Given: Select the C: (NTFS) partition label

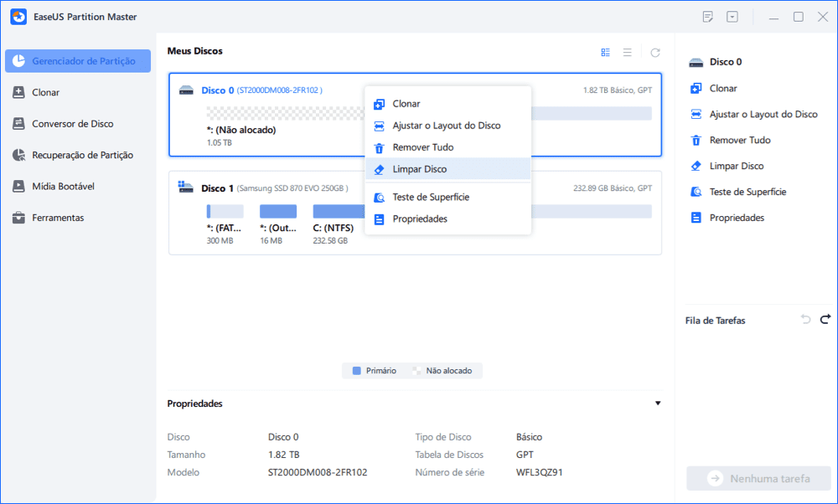Looking at the screenshot, I should tap(333, 228).
